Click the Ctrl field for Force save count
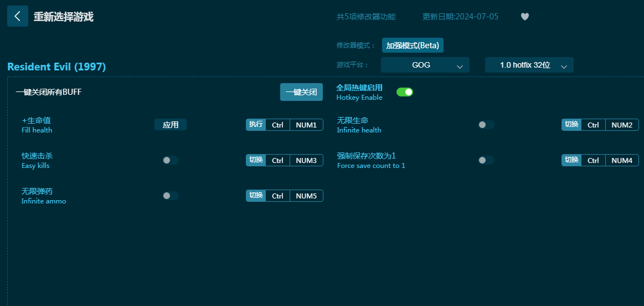 [x=593, y=160]
